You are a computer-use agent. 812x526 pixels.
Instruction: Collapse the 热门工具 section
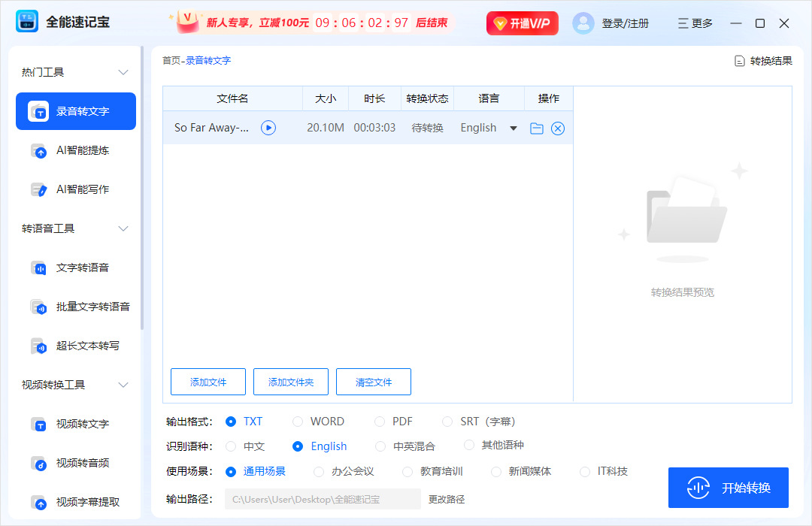[123, 72]
